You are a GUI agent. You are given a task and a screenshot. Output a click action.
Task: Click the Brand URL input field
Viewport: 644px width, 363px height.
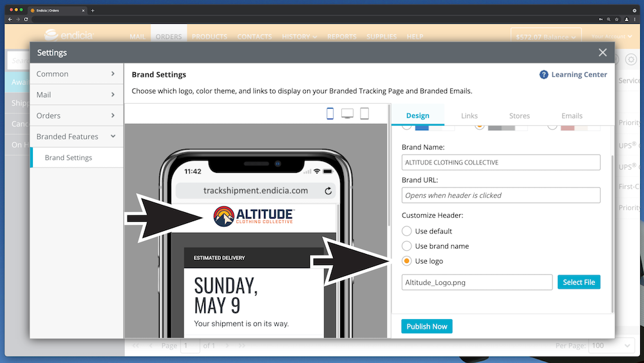500,195
